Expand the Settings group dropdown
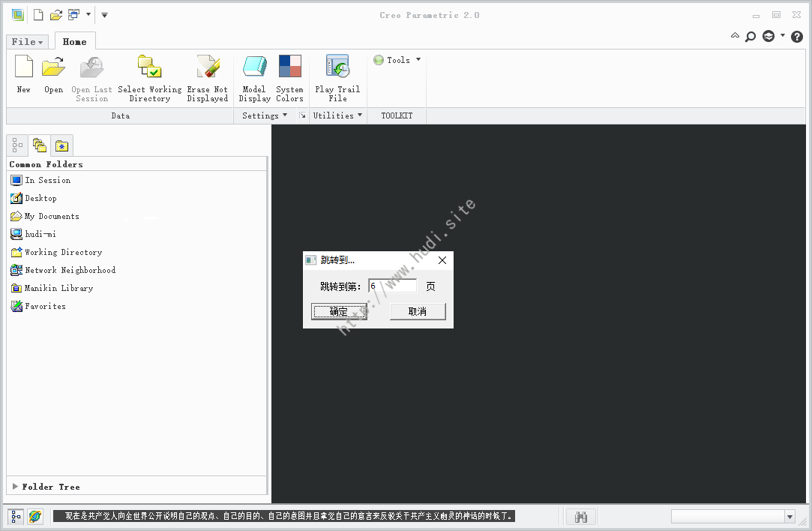 click(x=265, y=115)
